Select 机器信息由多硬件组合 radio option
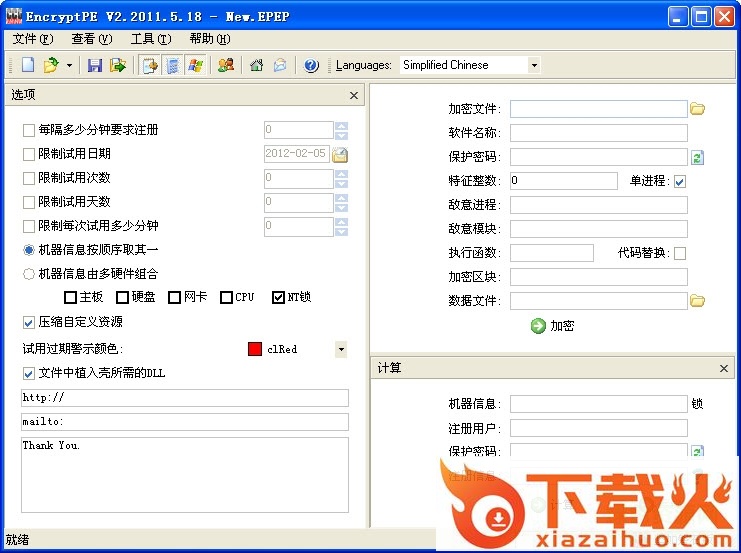 point(29,273)
